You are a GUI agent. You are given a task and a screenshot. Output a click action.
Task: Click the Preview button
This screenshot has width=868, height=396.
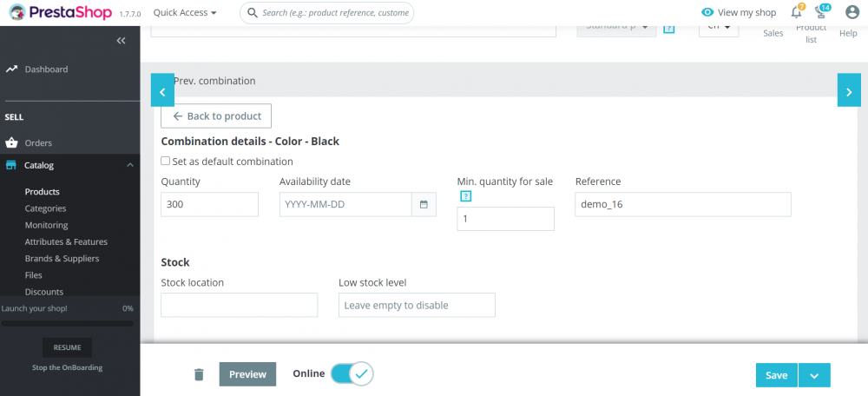(247, 374)
